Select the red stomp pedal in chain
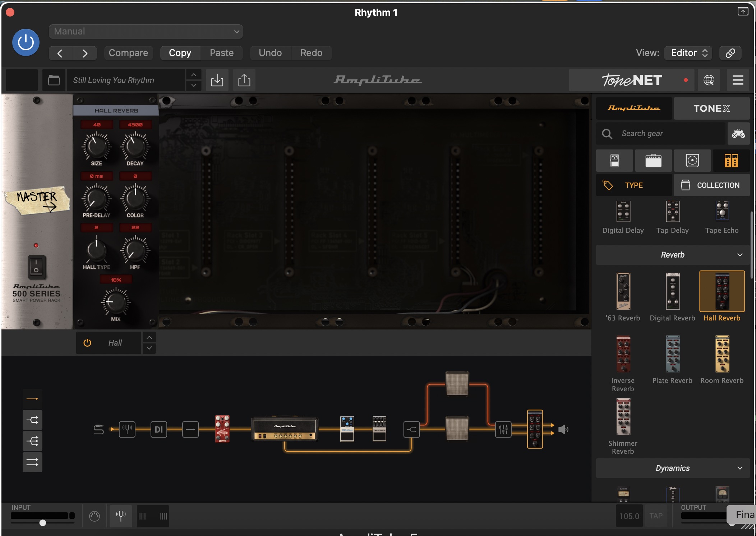 [x=222, y=429]
